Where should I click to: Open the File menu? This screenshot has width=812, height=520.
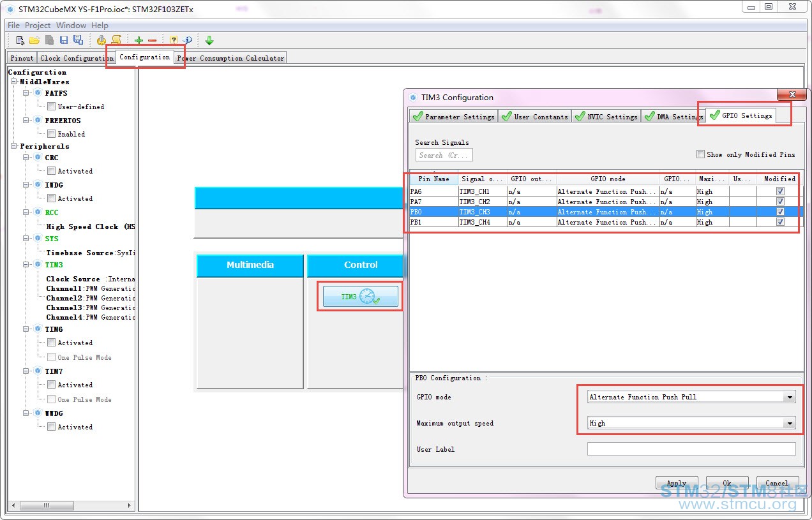click(x=13, y=26)
